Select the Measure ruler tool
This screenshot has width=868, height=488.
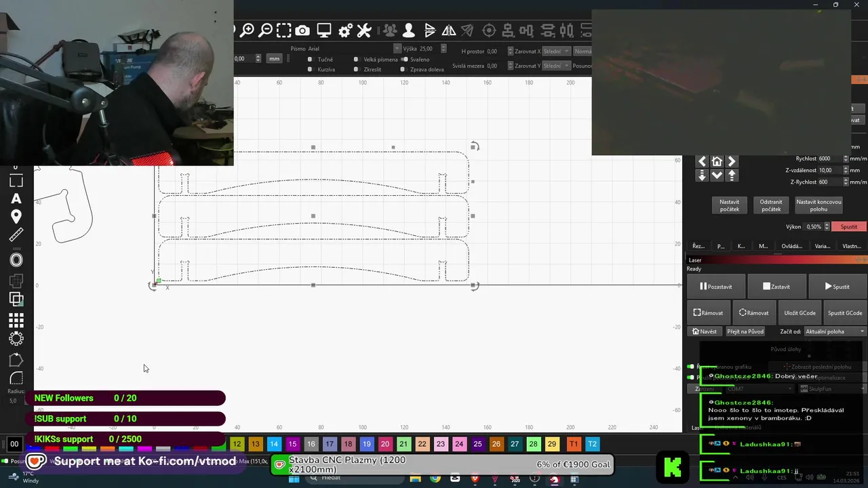pos(16,235)
